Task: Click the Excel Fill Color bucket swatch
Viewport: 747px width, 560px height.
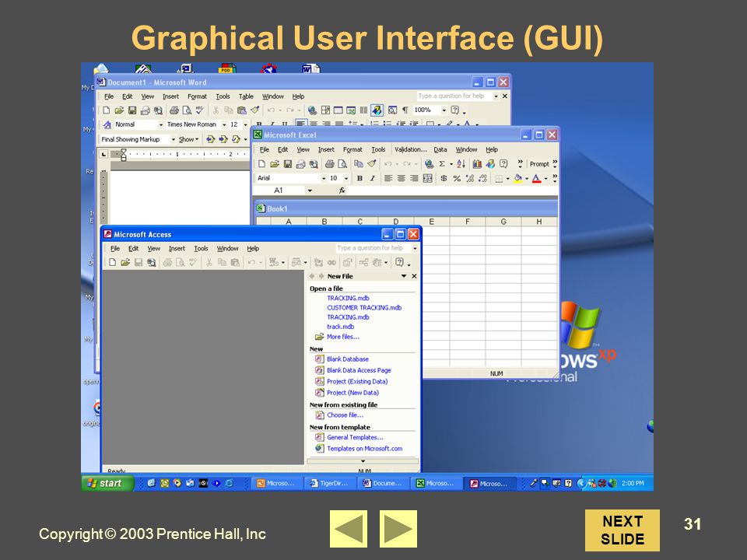Action: tap(518, 178)
